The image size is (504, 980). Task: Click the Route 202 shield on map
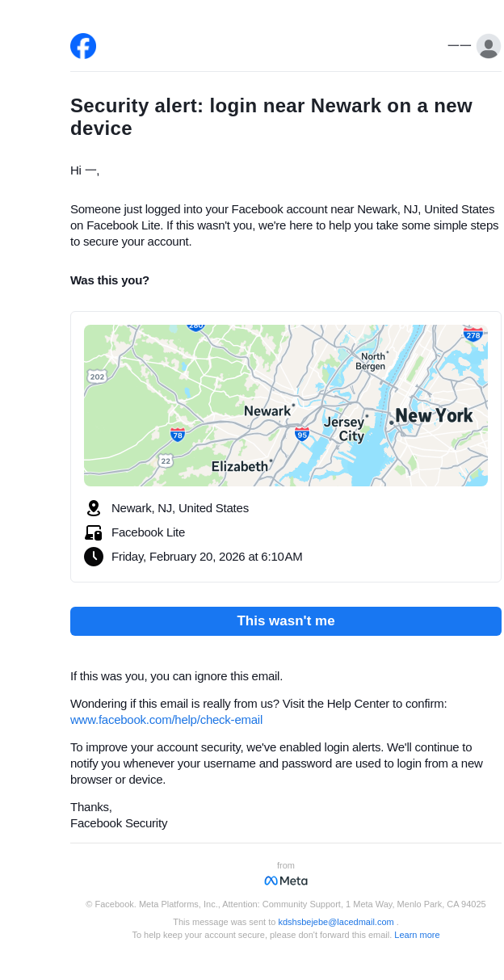coord(97,376)
